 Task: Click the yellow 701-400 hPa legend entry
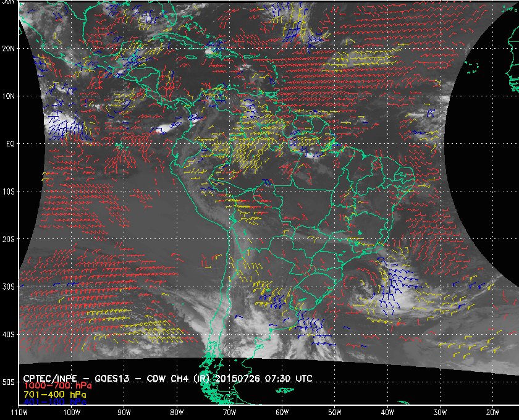coord(55,395)
